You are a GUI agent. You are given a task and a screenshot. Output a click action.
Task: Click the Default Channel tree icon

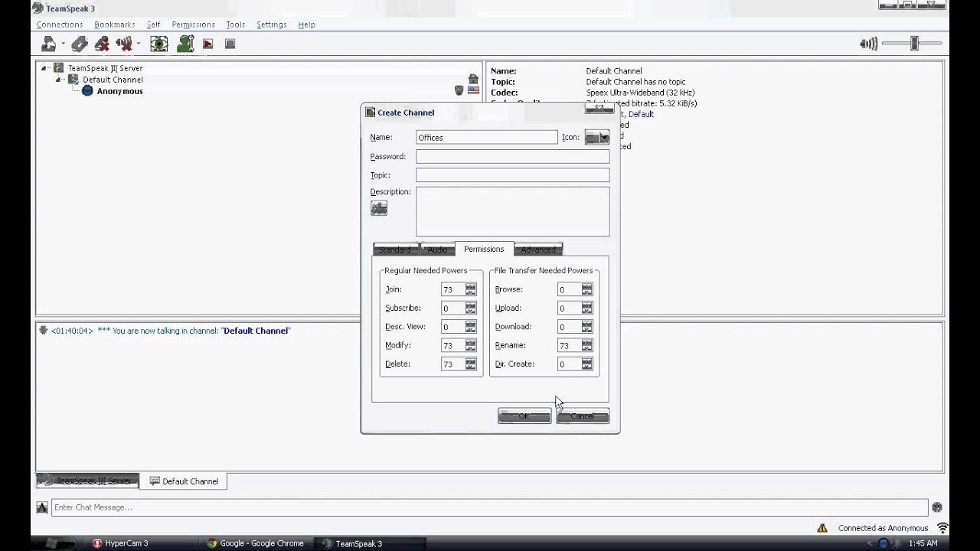coord(73,80)
